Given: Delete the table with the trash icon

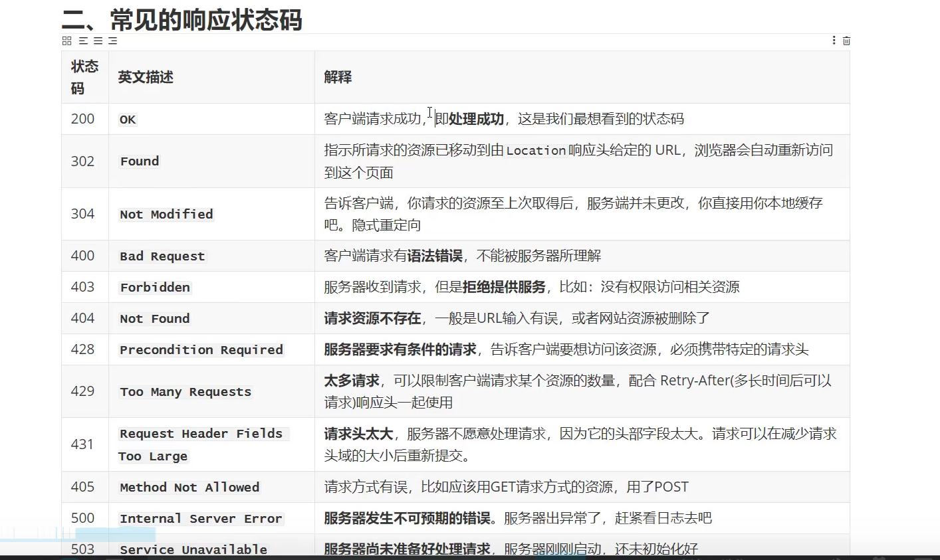Looking at the screenshot, I should pos(846,41).
